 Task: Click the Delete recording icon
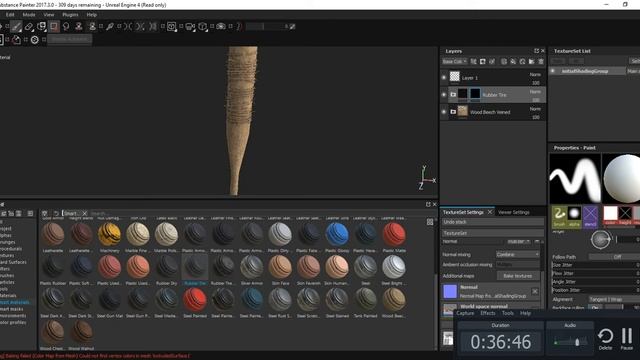[605, 339]
